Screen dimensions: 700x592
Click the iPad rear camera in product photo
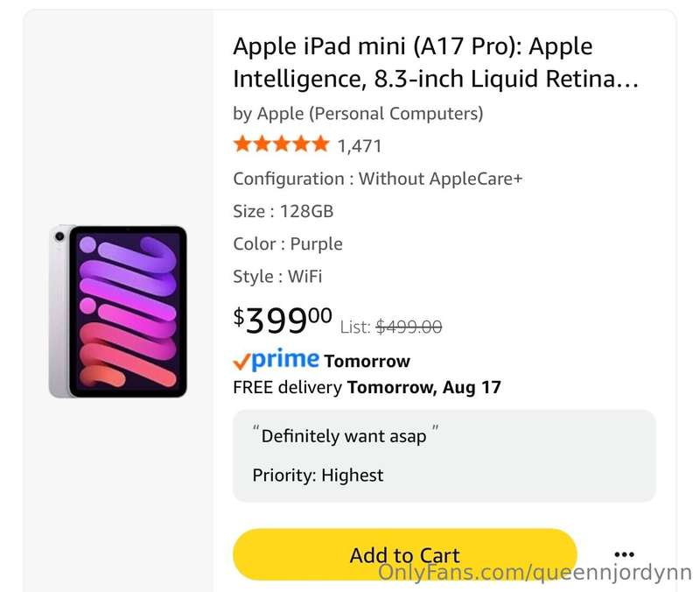point(59,236)
